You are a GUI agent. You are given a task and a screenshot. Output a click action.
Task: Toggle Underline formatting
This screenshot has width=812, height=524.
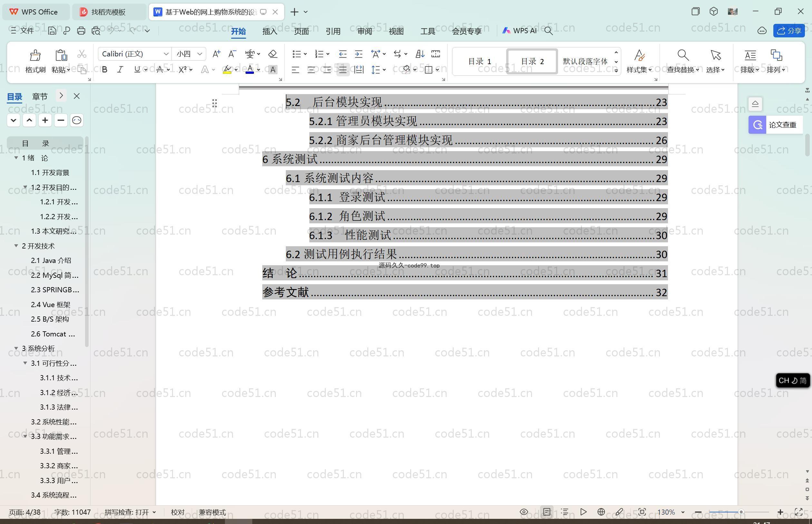[137, 70]
